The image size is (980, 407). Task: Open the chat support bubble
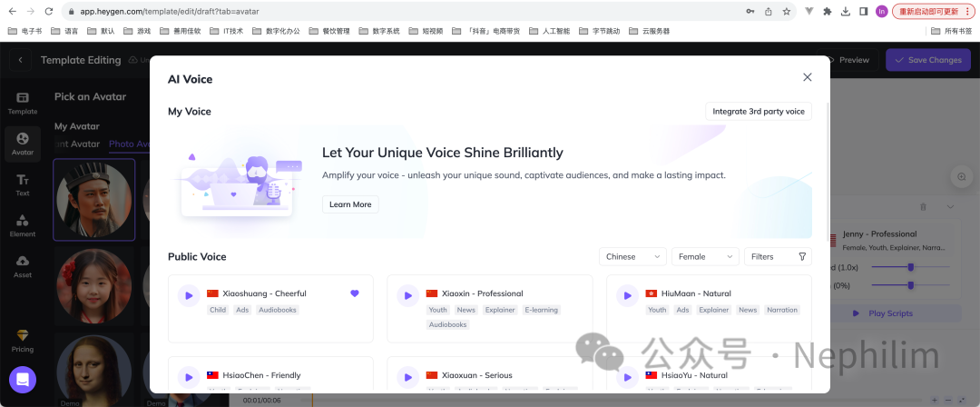[23, 380]
